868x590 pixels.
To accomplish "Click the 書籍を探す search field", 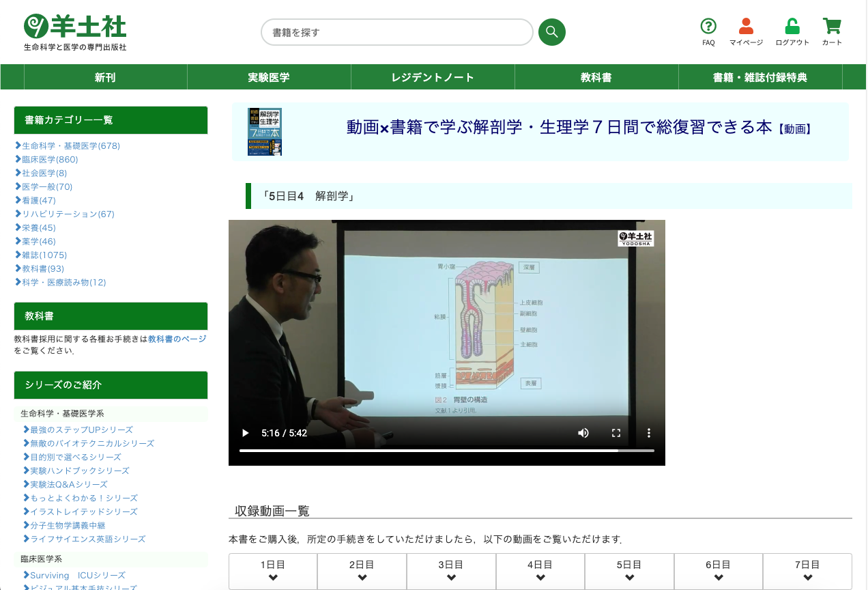I will (396, 32).
